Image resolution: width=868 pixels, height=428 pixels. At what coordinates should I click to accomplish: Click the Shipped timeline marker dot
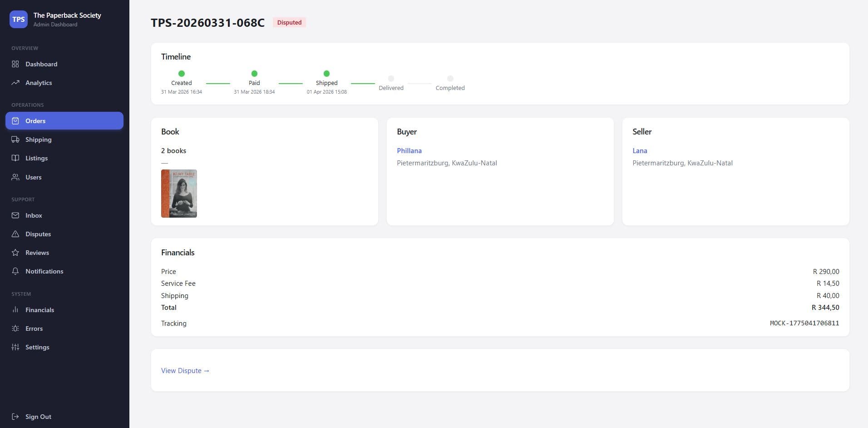[x=326, y=74]
